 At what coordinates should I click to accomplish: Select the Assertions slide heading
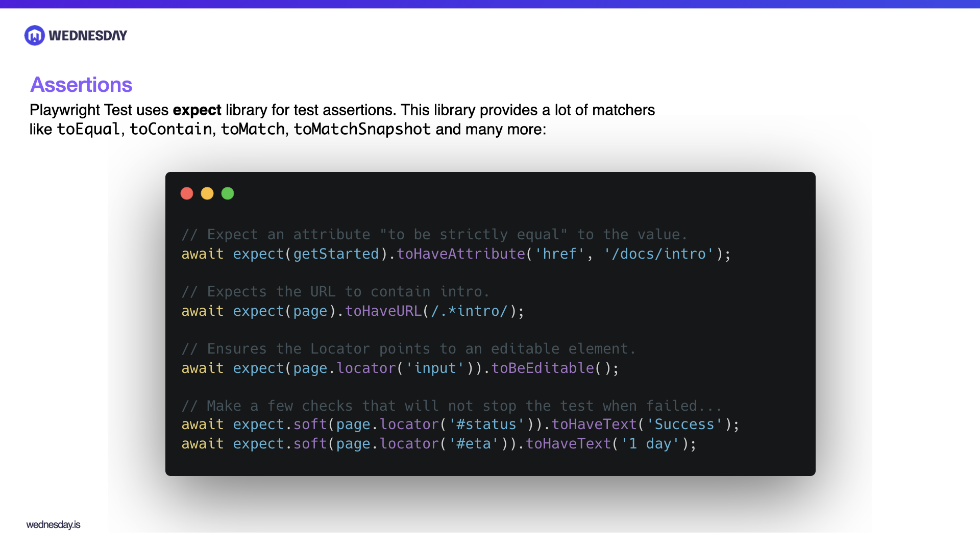coord(81,85)
